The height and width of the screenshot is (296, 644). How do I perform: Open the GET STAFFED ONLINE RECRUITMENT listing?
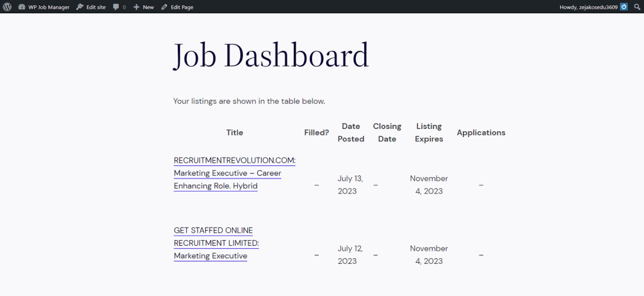pos(216,243)
